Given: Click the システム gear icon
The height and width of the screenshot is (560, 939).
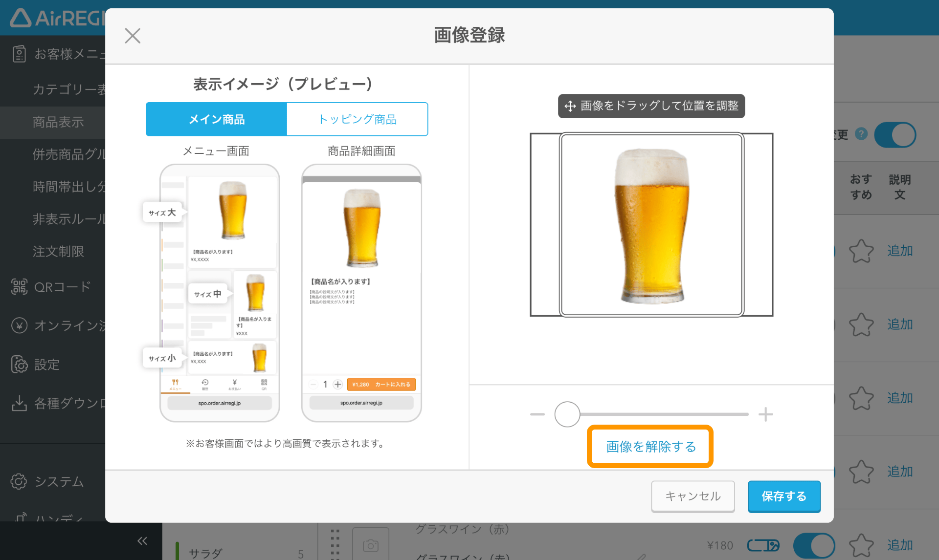Looking at the screenshot, I should [x=19, y=481].
